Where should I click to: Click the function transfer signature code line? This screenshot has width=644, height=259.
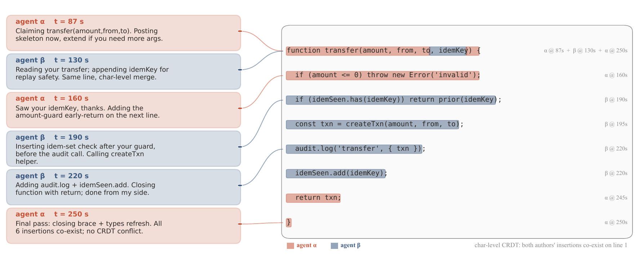383,51
